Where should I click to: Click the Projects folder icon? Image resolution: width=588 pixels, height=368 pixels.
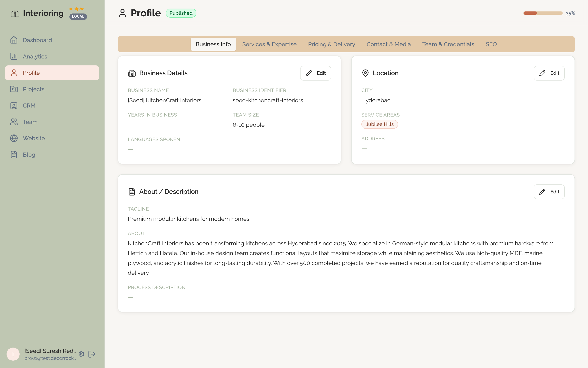14,89
